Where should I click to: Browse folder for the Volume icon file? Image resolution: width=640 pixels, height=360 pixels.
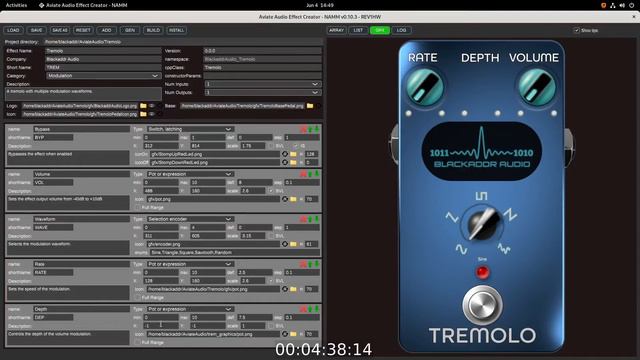293,199
